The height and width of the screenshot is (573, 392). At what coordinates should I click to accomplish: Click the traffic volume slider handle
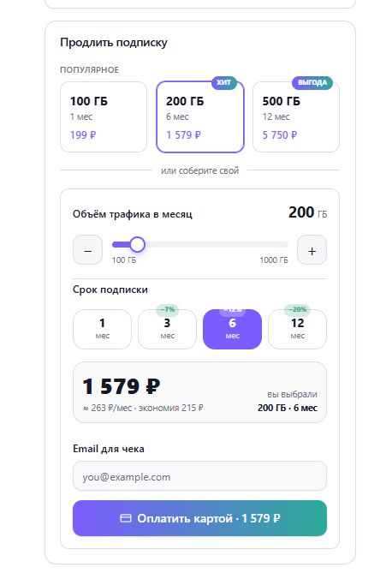point(138,244)
